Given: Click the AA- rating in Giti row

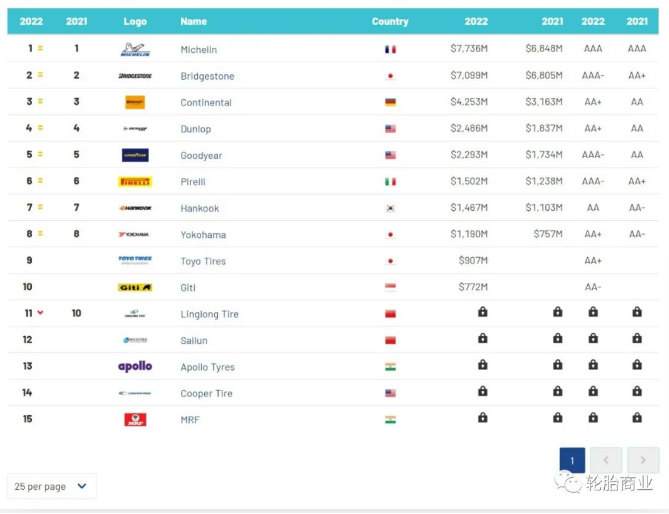Looking at the screenshot, I should pyautogui.click(x=593, y=287).
